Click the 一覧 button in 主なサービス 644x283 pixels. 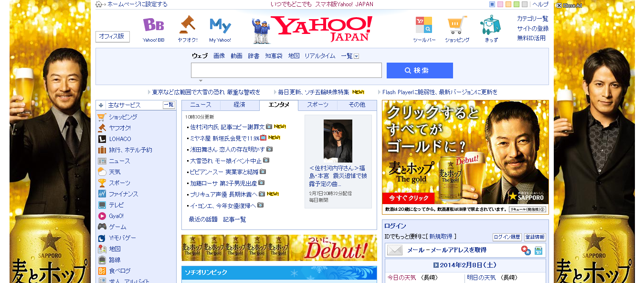point(169,105)
